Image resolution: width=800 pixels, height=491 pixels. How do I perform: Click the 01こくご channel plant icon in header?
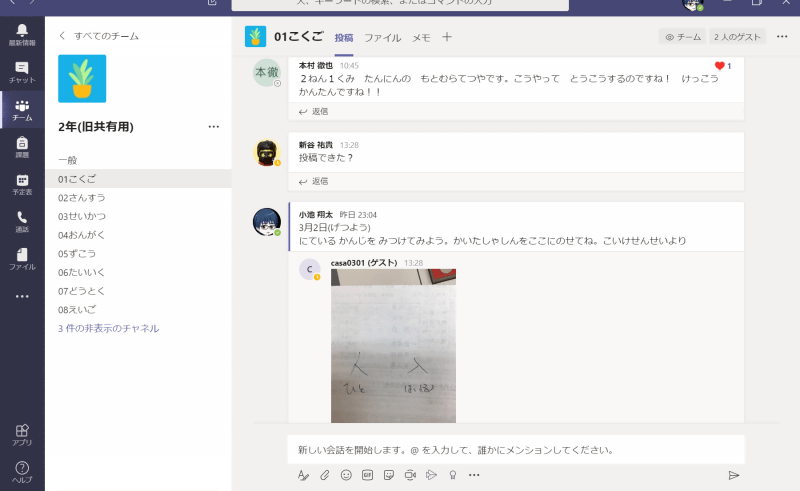[255, 37]
